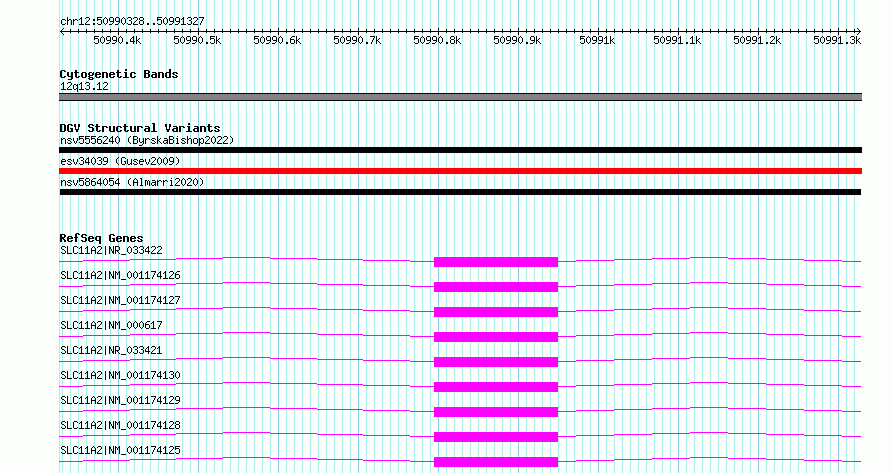This screenshot has height=473, width=890.
Task: Click the 50991.3k ruler tick label
Action: [x=837, y=40]
